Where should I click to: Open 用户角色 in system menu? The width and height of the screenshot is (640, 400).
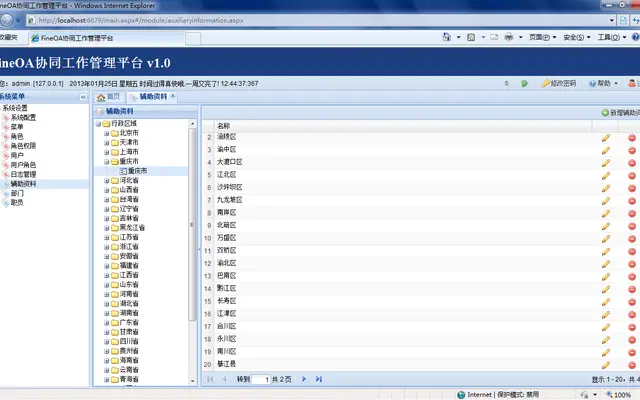23,165
